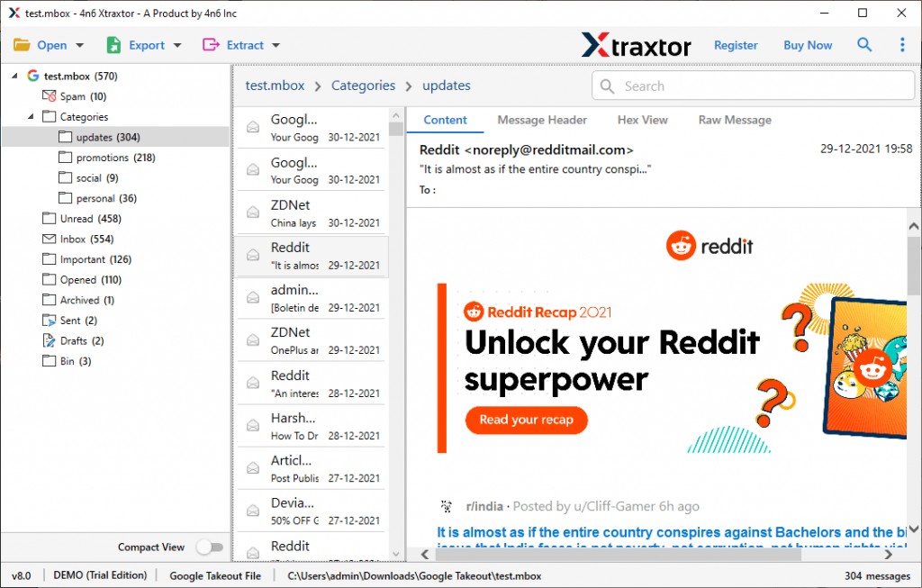Click the Spam folder icon

pyautogui.click(x=50, y=95)
